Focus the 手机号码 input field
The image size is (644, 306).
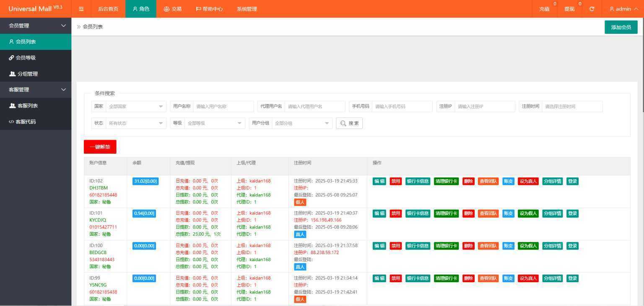tap(402, 106)
